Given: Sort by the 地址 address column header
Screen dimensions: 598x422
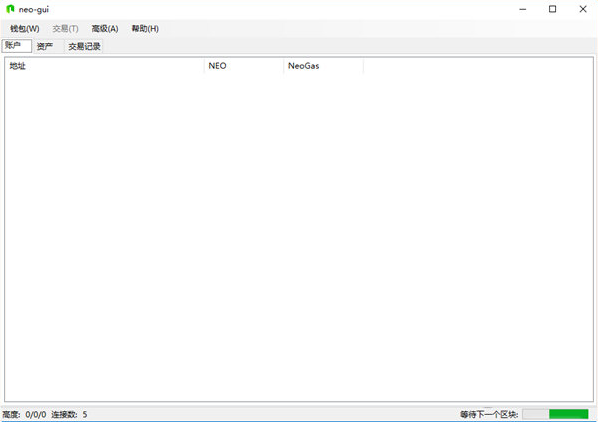Looking at the screenshot, I should (104, 66).
